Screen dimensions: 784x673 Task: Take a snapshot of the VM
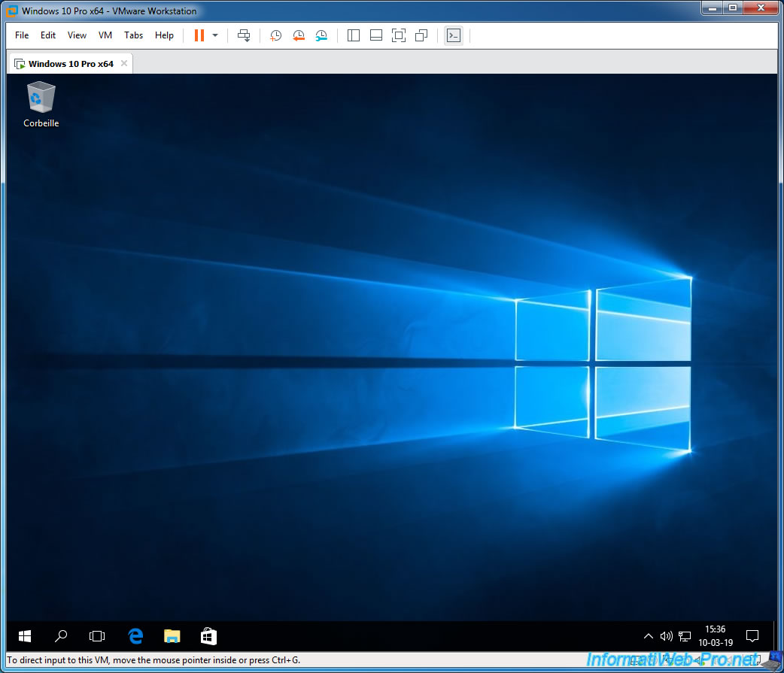275,35
